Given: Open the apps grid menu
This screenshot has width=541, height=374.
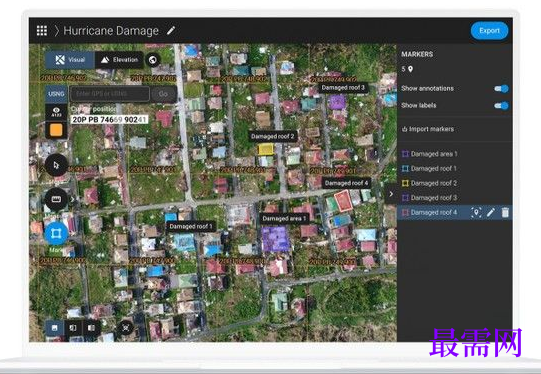Looking at the screenshot, I should 42,31.
